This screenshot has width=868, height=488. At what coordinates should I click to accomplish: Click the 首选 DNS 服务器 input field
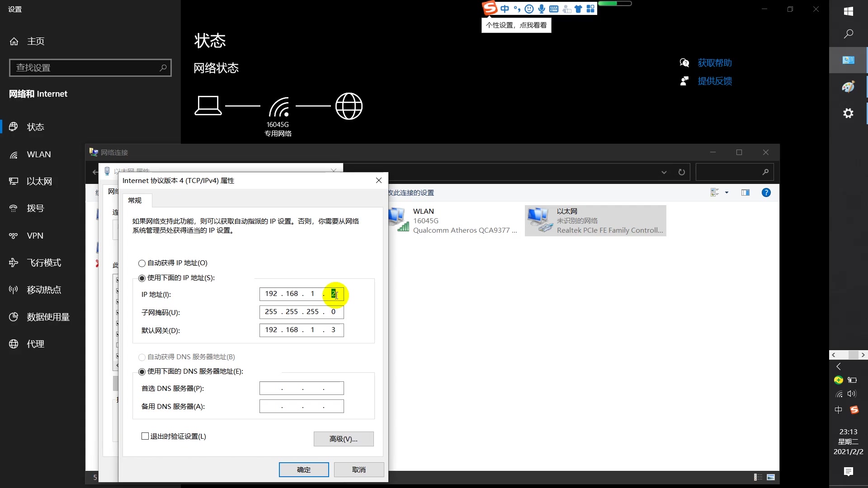click(302, 389)
